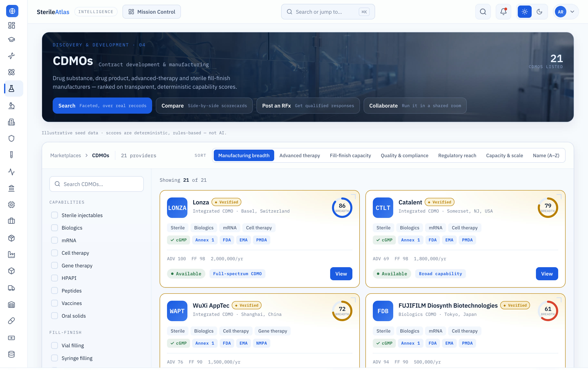
Task: Check the mRNA capability checkbox
Action: pyautogui.click(x=55, y=240)
